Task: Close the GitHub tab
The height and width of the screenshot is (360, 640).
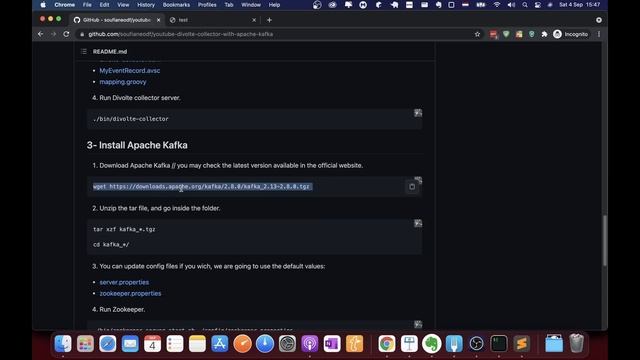Action: pyautogui.click(x=158, y=20)
